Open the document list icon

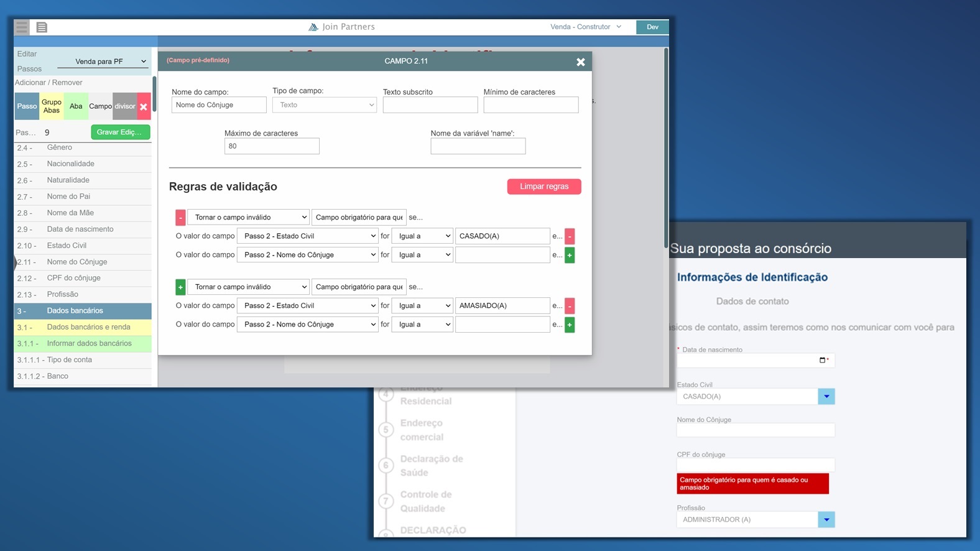(x=42, y=27)
